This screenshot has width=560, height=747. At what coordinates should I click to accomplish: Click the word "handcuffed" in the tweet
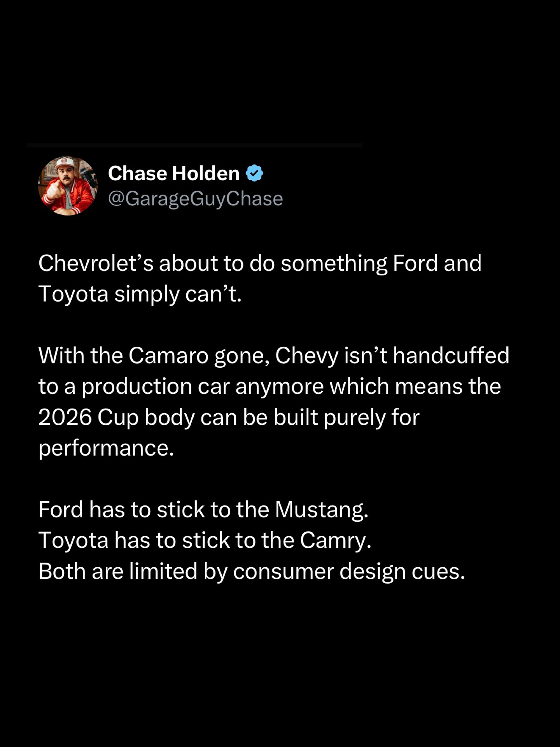click(451, 356)
